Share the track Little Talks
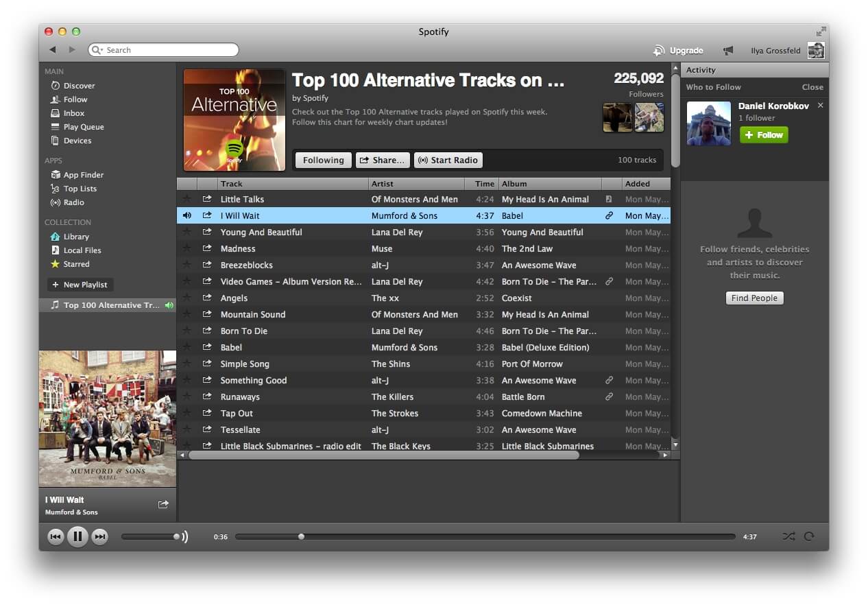The height and width of the screenshot is (605, 868). coord(207,199)
